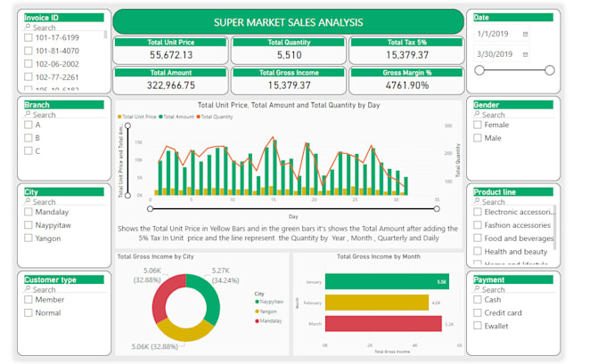606x364 pixels.
Task: Click Payment search field
Action: tap(514, 289)
